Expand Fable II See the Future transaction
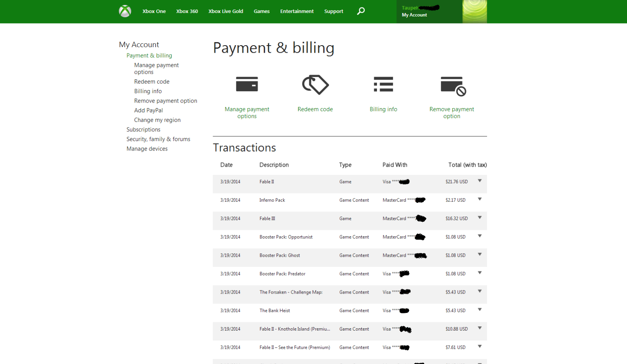The height and width of the screenshot is (364, 627). (x=480, y=347)
